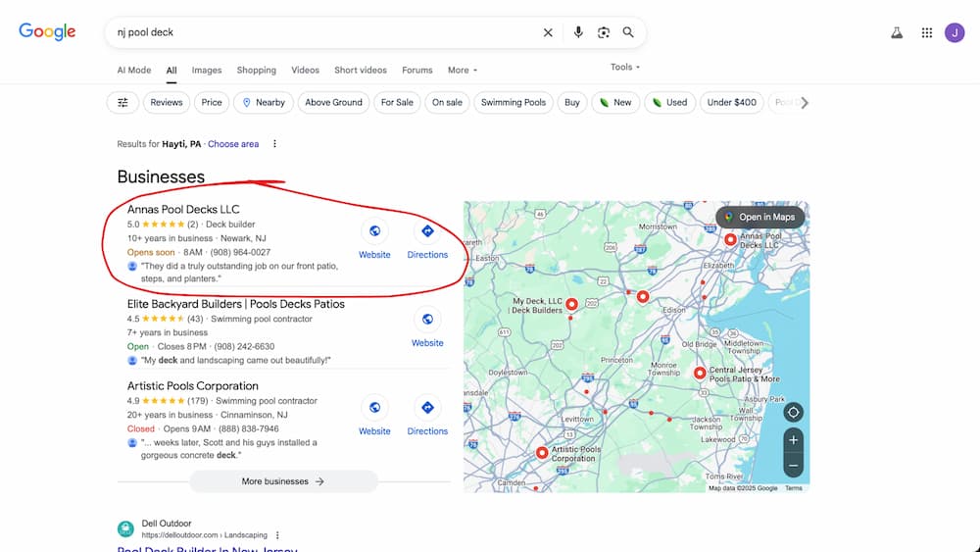Apply the Buy filter chip
The height and width of the screenshot is (552, 980).
572,103
